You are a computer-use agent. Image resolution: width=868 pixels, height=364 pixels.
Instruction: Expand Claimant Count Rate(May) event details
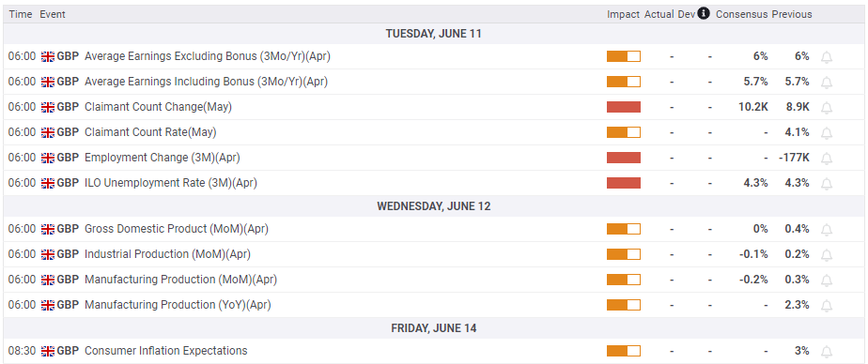tap(150, 132)
